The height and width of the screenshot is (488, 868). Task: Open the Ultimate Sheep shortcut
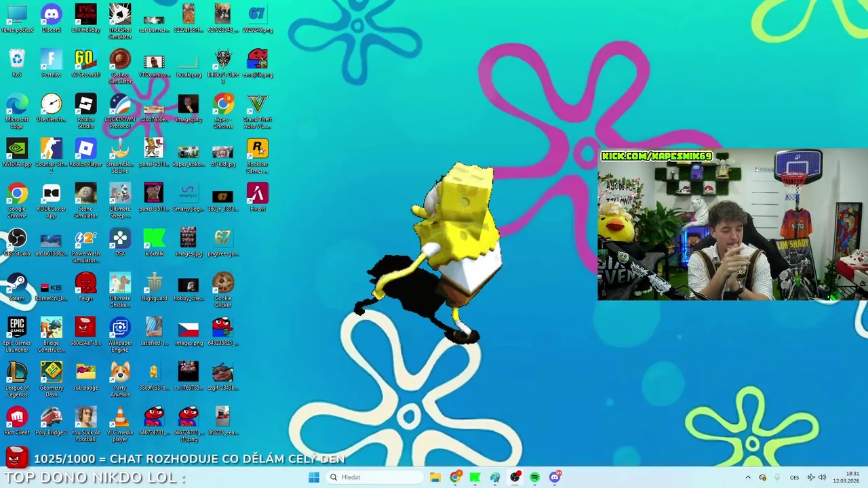(120, 201)
